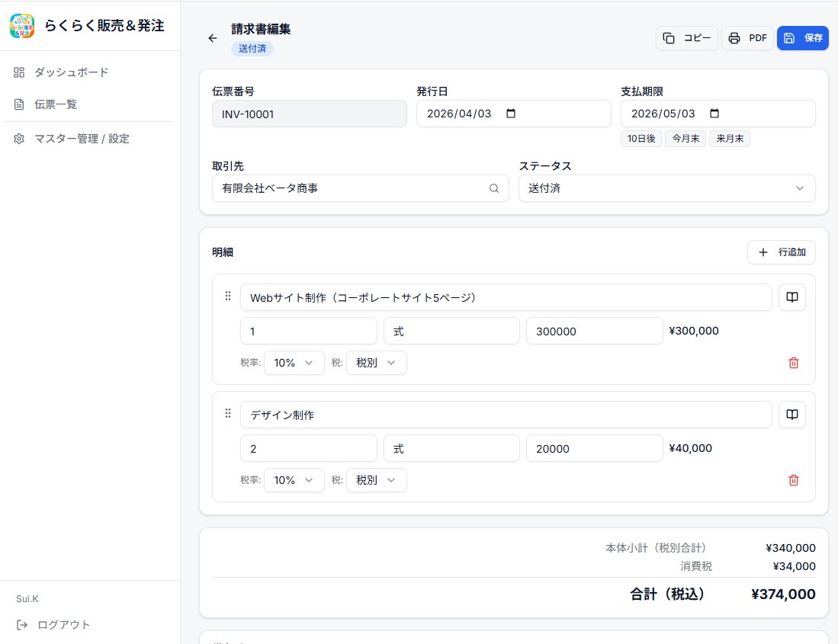Click unit price field 300000
838x644 pixels.
[594, 331]
